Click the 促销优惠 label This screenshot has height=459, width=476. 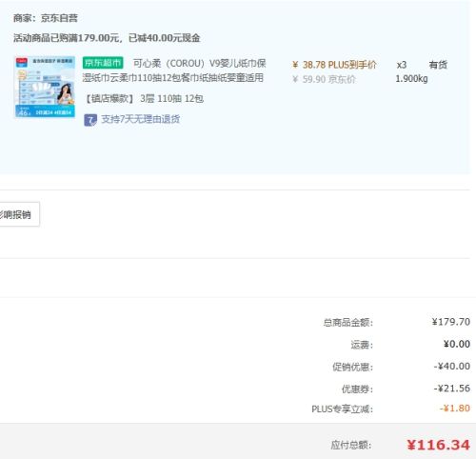pos(352,367)
